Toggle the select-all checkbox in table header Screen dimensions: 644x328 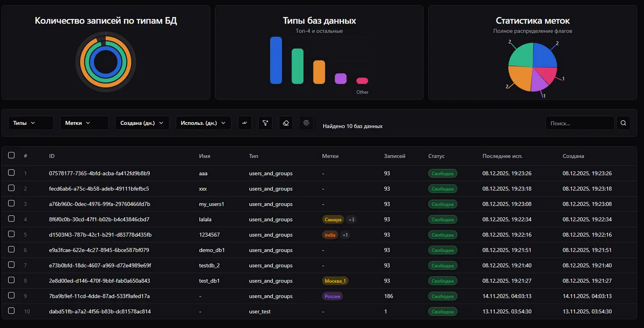pos(12,156)
